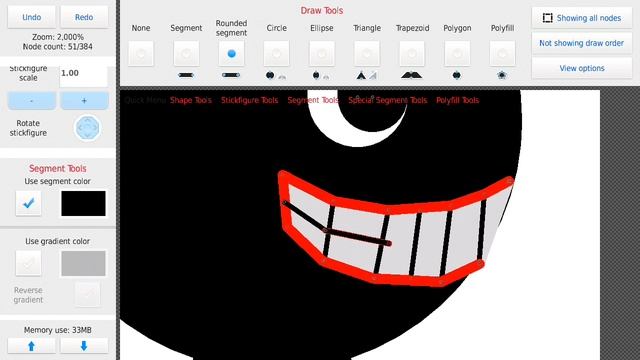640x360 pixels.
Task: Toggle the Use segment color checkbox
Action: pos(29,203)
